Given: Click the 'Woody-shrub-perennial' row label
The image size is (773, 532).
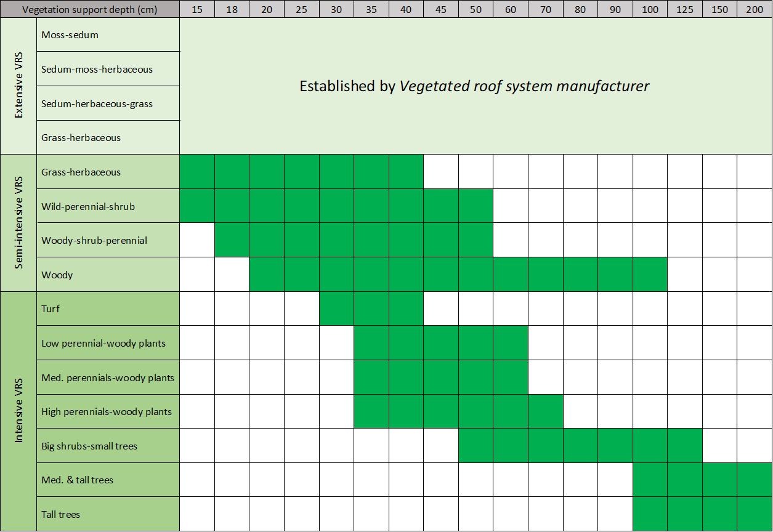Looking at the screenshot, I should 94,240.
